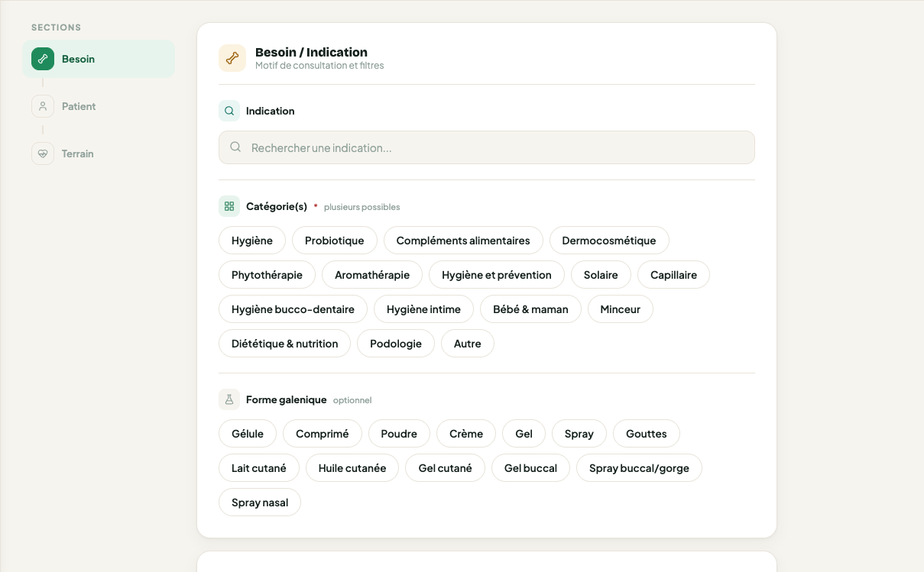Select Poudre form chip
Screen dimensions: 924x572
coord(399,434)
